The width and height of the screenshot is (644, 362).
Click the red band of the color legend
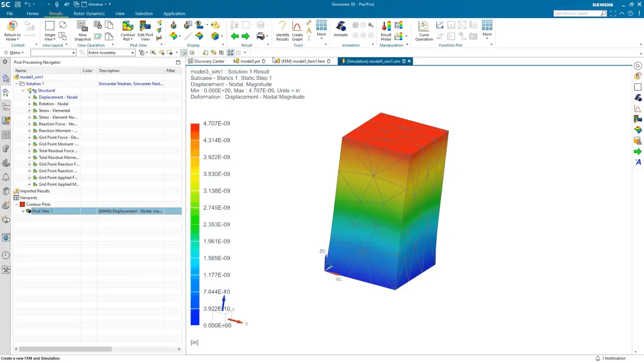pos(195,131)
